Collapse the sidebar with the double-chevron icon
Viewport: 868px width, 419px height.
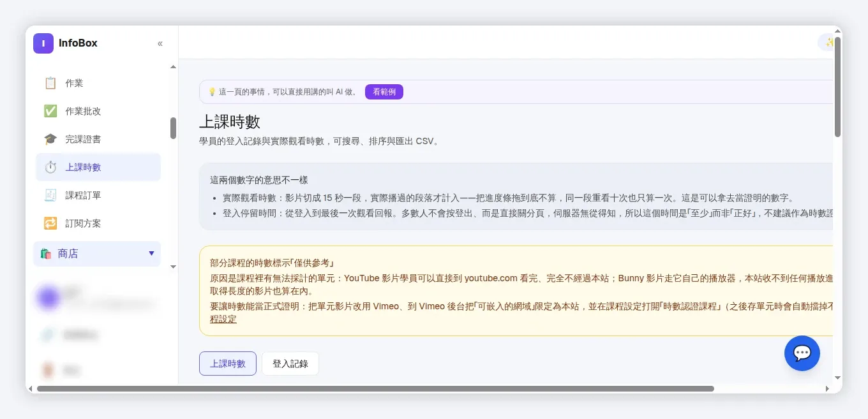coord(160,43)
